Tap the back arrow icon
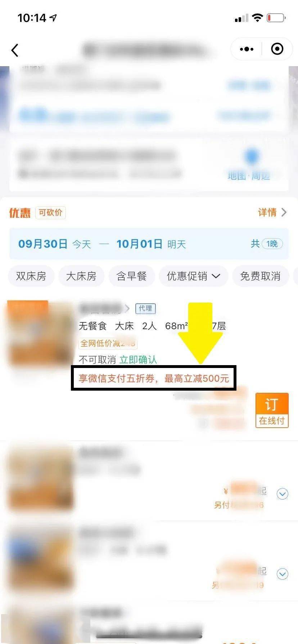This screenshot has height=644, width=298. [15, 50]
